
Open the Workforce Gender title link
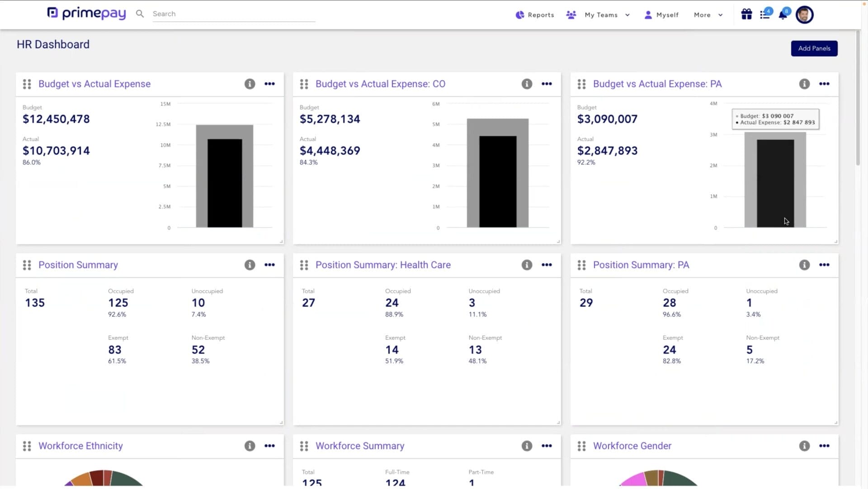632,446
